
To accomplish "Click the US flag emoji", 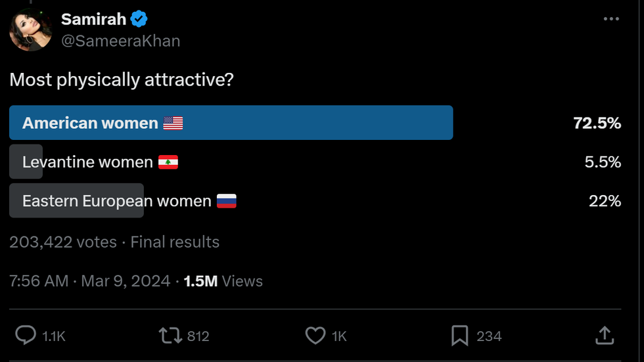I will [173, 123].
